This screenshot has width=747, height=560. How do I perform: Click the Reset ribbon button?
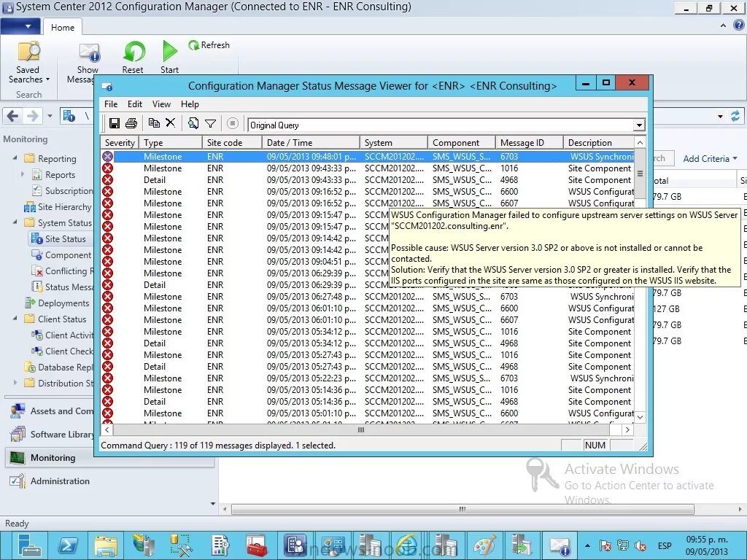pos(133,57)
